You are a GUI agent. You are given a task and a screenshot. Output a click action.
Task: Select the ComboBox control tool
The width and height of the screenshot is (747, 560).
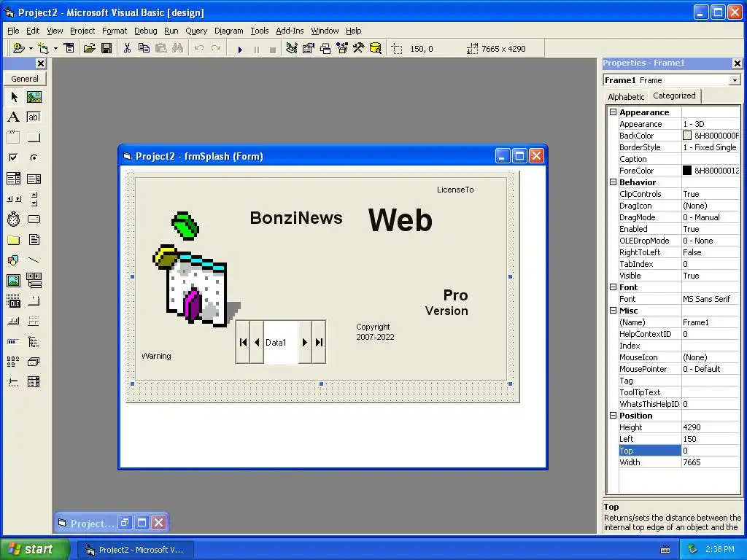[14, 179]
